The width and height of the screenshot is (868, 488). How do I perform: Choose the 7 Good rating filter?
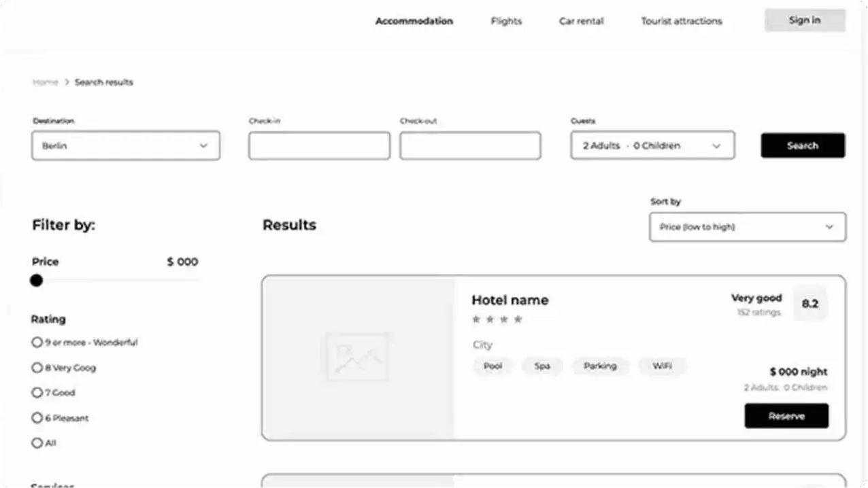point(37,393)
